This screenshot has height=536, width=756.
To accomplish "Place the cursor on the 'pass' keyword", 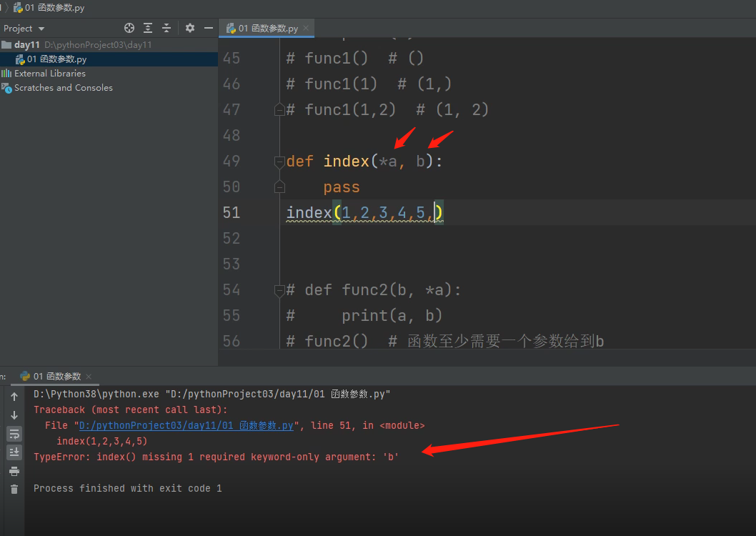I will [x=342, y=187].
